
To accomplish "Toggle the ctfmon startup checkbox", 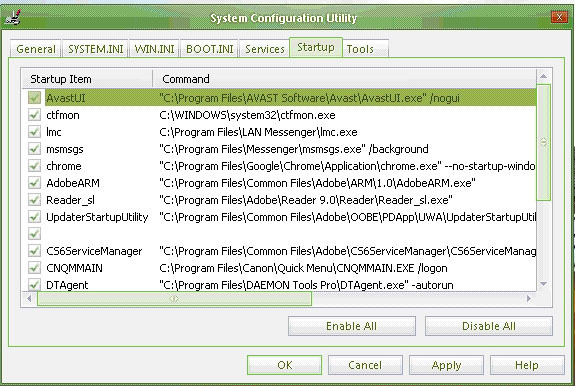I will click(34, 115).
